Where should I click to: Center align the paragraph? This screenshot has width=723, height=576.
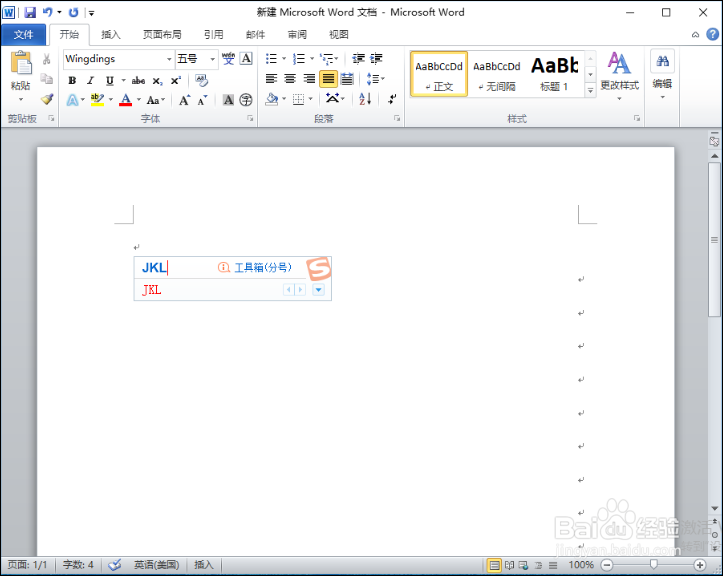[290, 79]
